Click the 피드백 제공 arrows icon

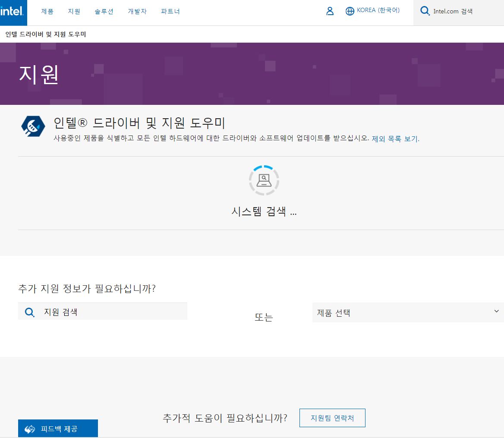(x=30, y=429)
